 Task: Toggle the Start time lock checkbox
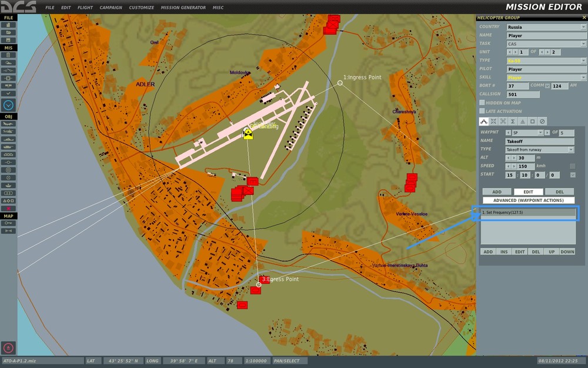573,175
